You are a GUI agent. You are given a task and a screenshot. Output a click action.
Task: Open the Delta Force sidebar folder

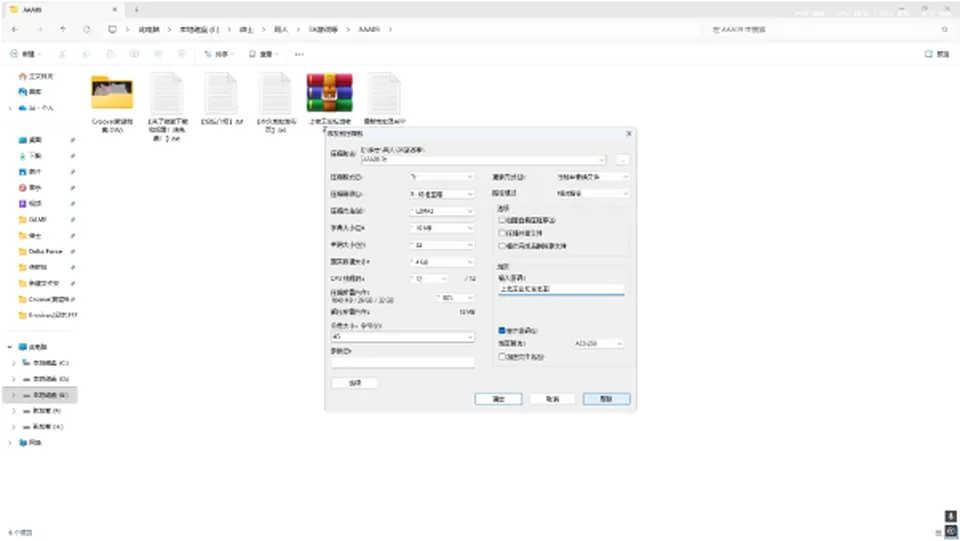click(40, 251)
